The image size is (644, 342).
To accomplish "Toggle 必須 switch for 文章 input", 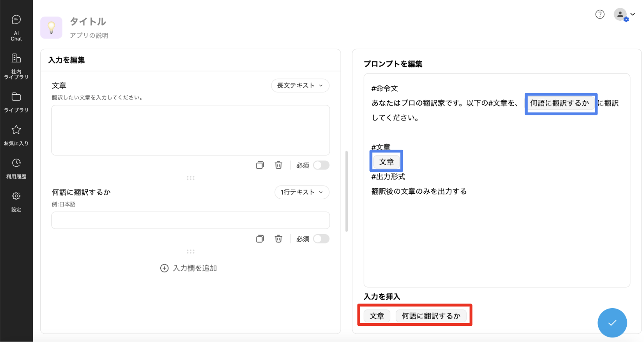I will coord(321,165).
